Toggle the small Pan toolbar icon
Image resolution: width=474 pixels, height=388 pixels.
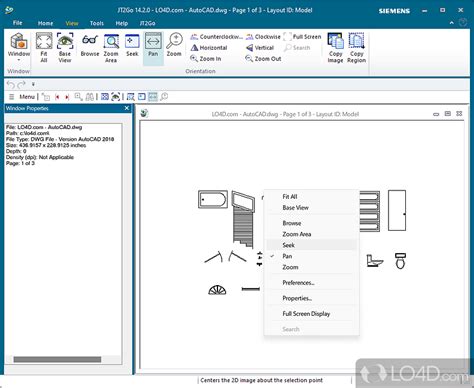pos(153,97)
